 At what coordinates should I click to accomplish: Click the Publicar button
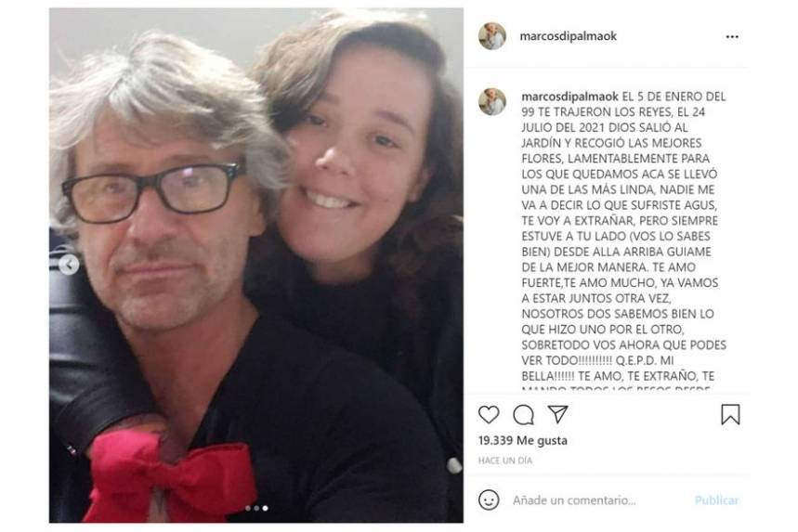[x=716, y=500]
